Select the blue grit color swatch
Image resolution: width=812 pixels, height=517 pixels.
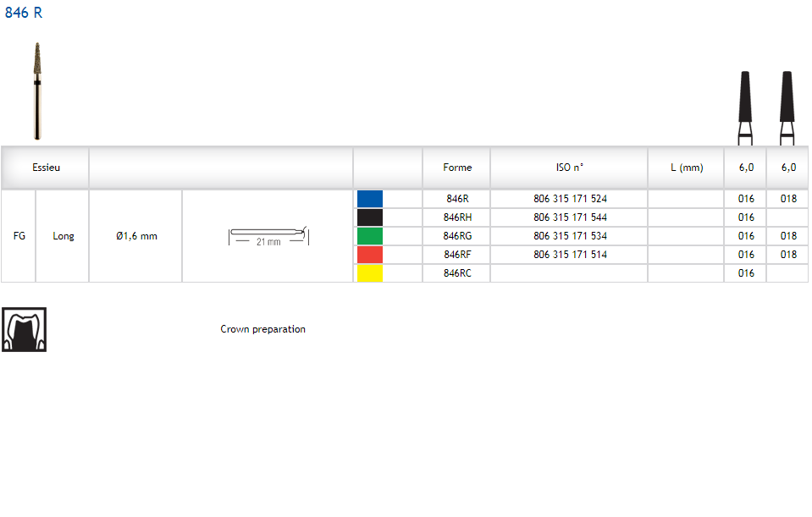tap(370, 199)
